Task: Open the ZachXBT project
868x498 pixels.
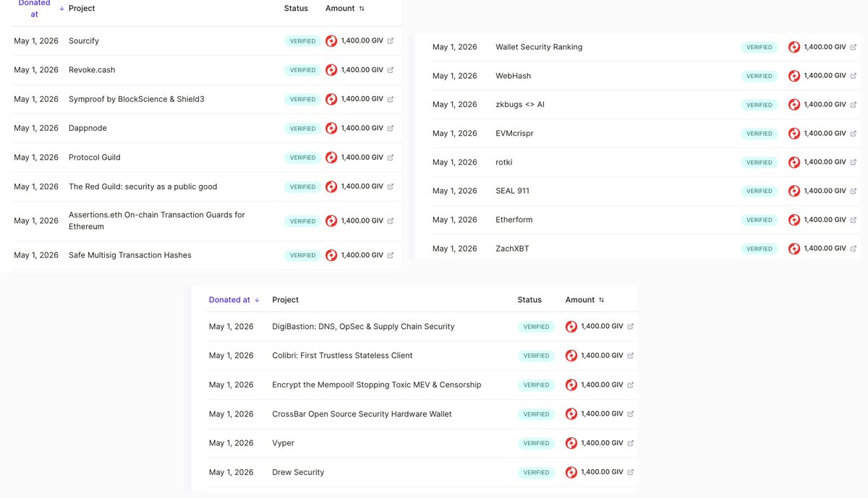Action: point(512,249)
